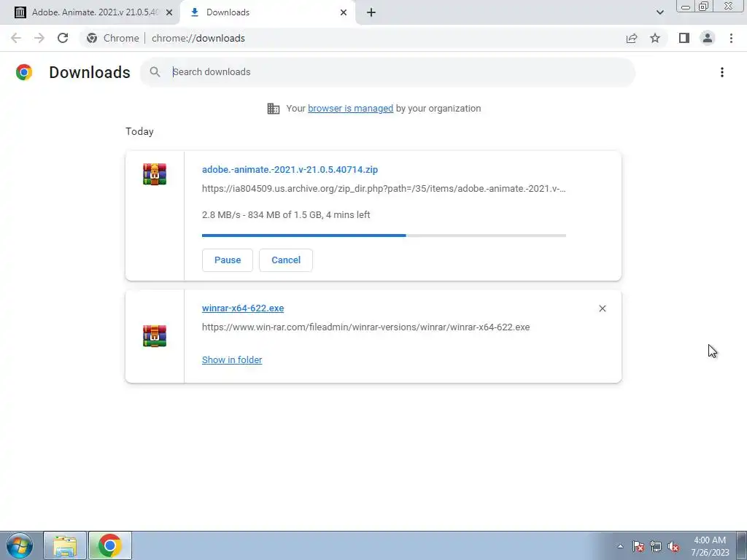Click the archive.org source URL text
The height and width of the screenshot is (560, 747).
coord(384,189)
